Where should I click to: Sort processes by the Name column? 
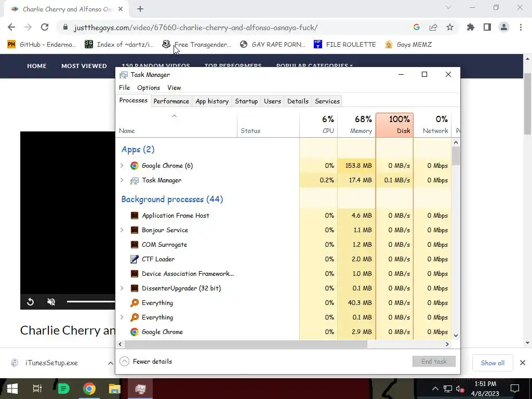coord(177,125)
